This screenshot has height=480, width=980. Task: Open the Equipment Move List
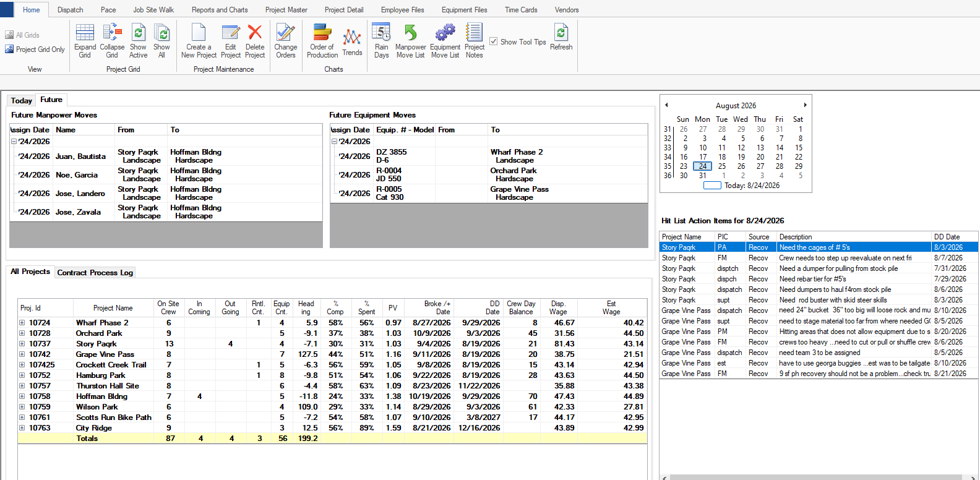click(445, 41)
